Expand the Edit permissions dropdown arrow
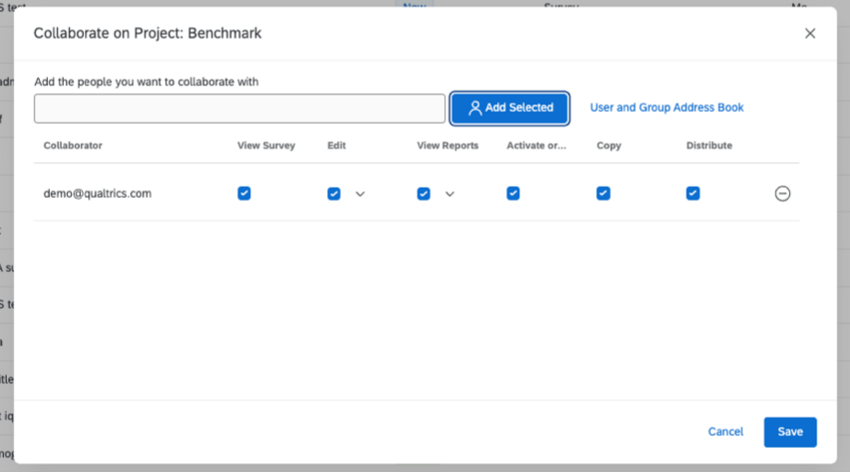 coord(360,194)
